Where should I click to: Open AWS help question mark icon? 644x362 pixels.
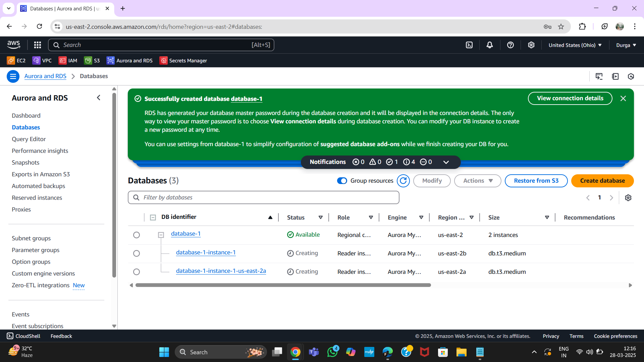pos(511,45)
